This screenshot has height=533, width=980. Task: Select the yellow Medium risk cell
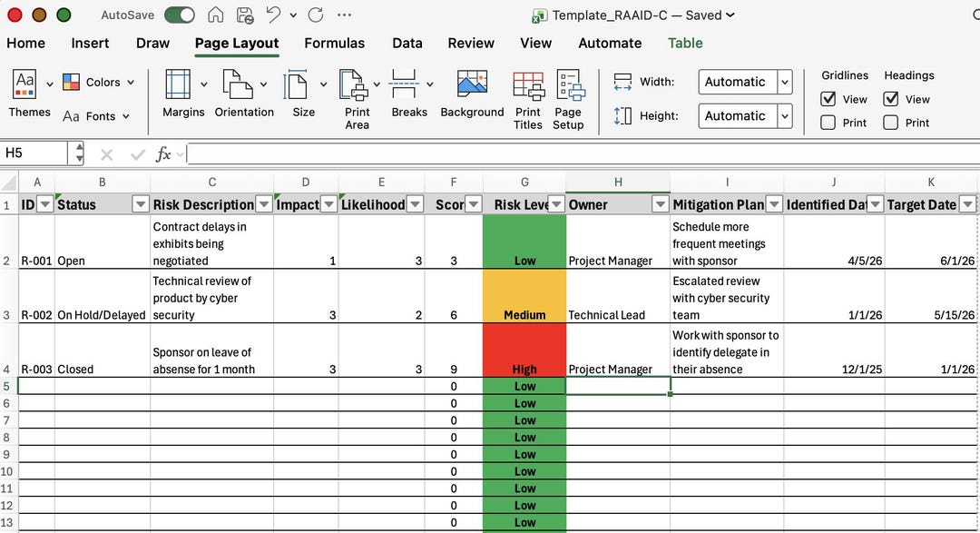[524, 296]
